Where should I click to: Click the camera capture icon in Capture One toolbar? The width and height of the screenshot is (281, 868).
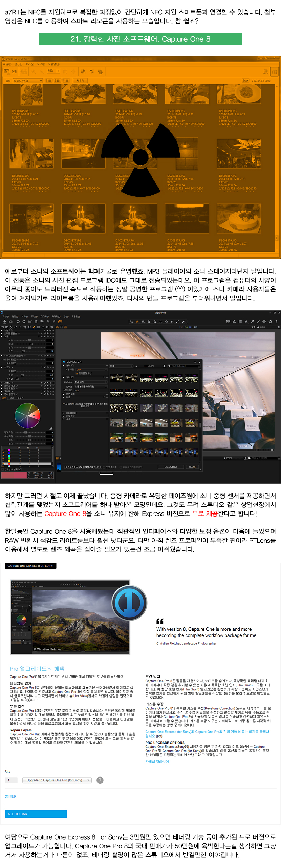[10, 321]
